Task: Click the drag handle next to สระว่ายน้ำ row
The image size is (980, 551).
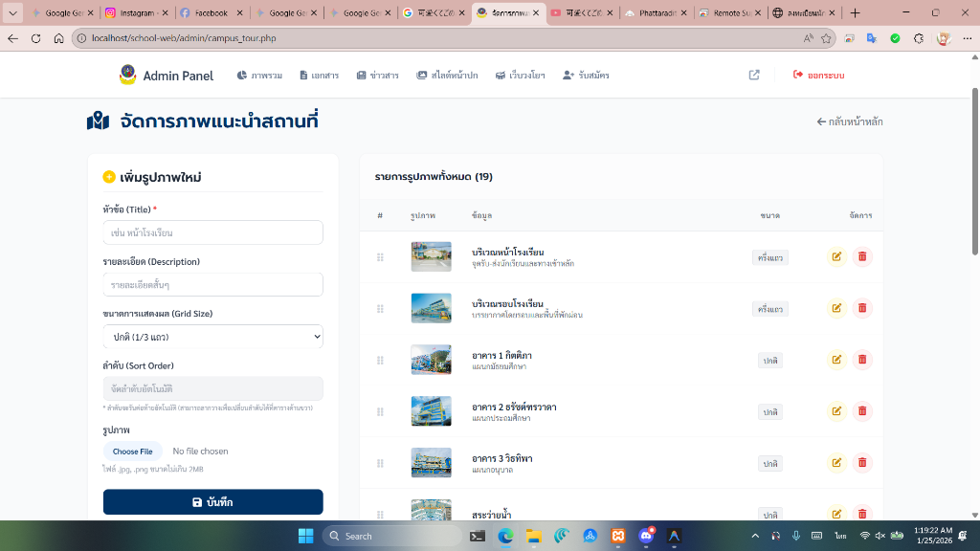Action: (381, 514)
